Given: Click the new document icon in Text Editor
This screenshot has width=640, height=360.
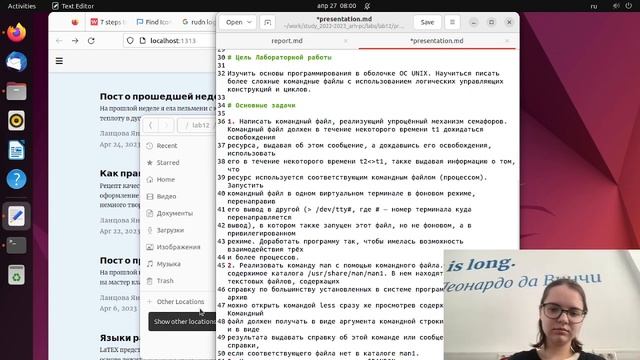Looking at the screenshot, I should coord(267,22).
